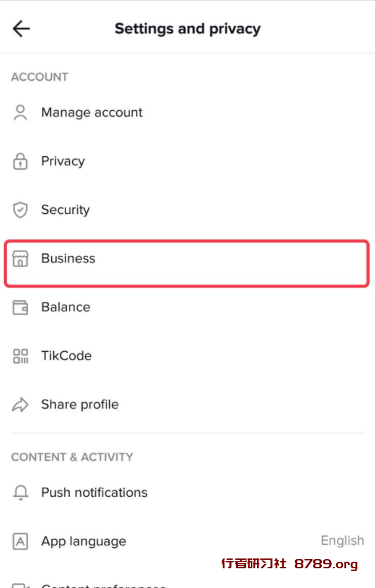375x588 pixels.
Task: Go to Security settings
Action: point(187,210)
